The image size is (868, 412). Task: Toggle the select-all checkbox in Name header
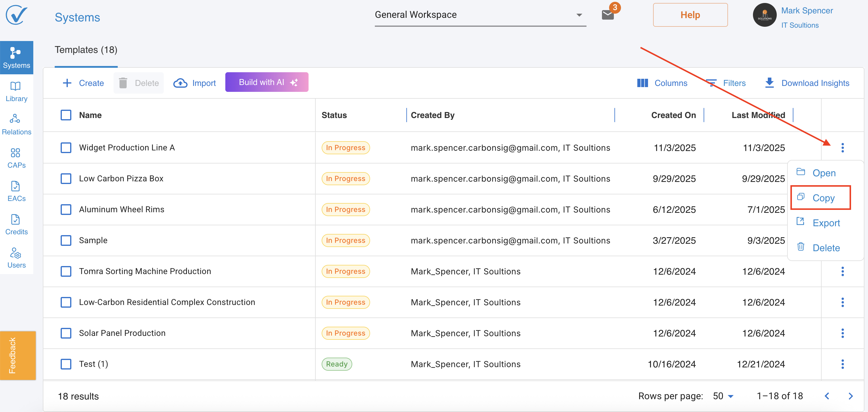[x=66, y=115]
